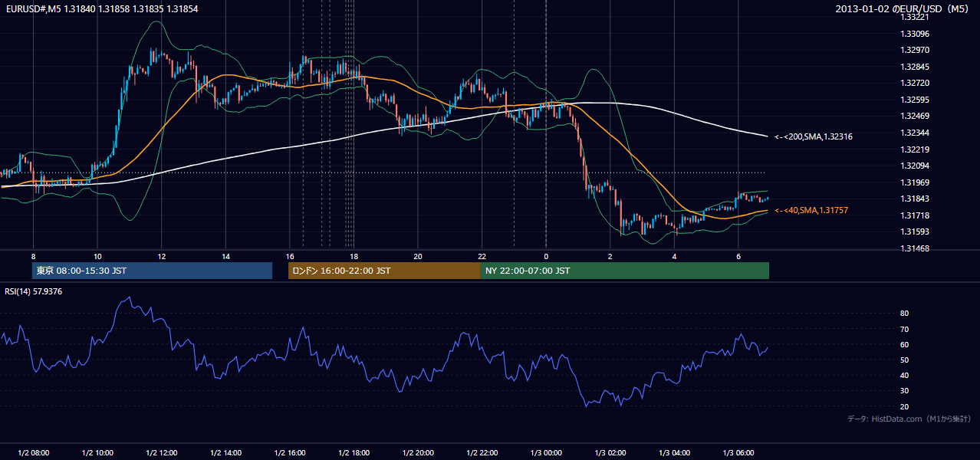The height and width of the screenshot is (460, 980).
Task: Click hour label 4 under price chart
Action: 674,256
